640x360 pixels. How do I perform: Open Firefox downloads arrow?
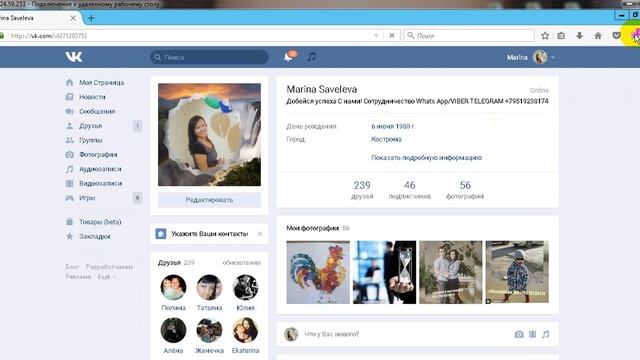click(579, 36)
